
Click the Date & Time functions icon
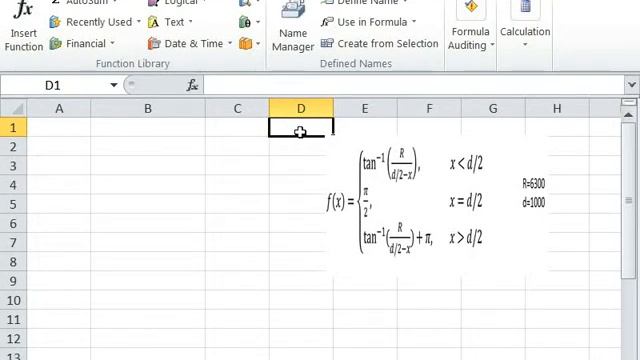click(154, 43)
